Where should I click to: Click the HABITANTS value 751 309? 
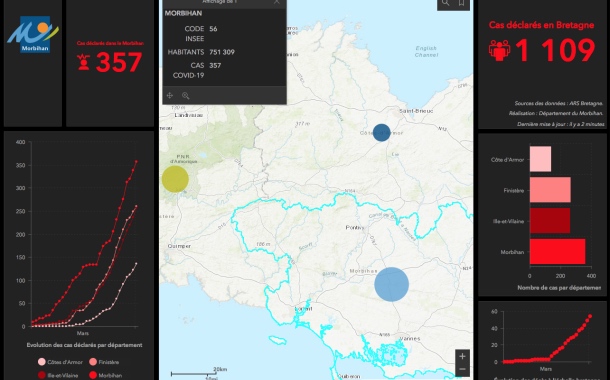pyautogui.click(x=222, y=52)
